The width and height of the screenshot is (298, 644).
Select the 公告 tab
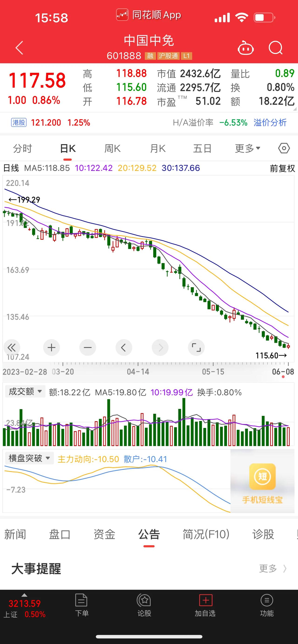click(x=149, y=534)
